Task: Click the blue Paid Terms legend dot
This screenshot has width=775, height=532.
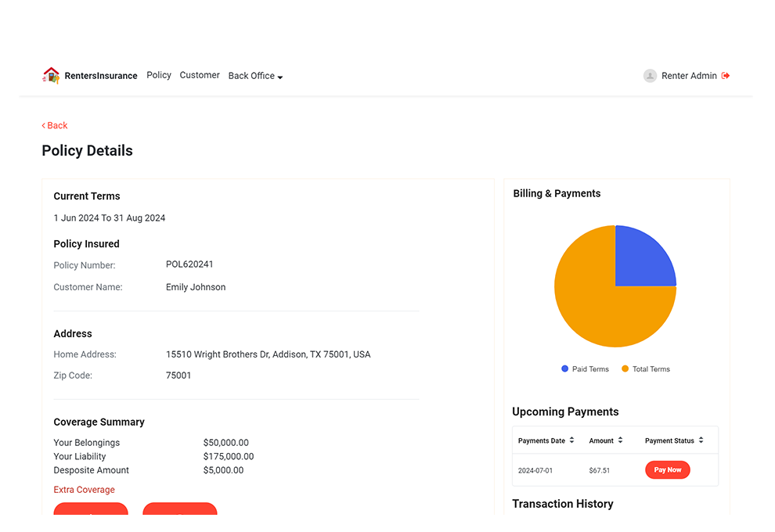Action: [x=565, y=369]
